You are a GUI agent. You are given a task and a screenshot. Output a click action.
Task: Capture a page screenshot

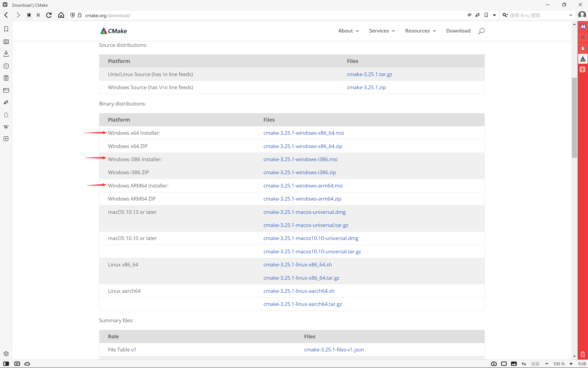tap(494, 364)
